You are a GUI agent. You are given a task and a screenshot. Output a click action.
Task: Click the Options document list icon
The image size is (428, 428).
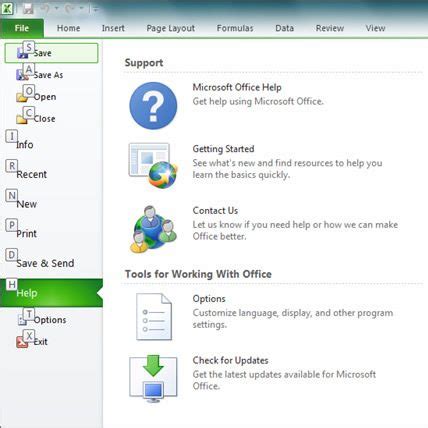pyautogui.click(x=154, y=317)
